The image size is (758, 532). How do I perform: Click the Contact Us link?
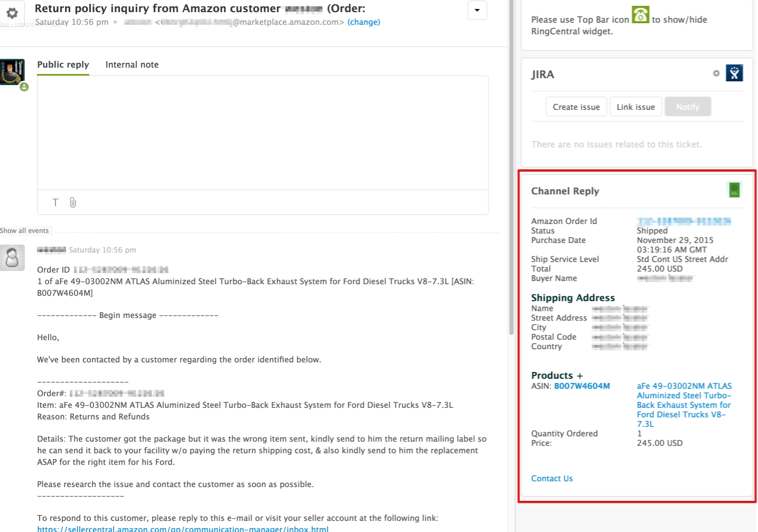coord(552,479)
